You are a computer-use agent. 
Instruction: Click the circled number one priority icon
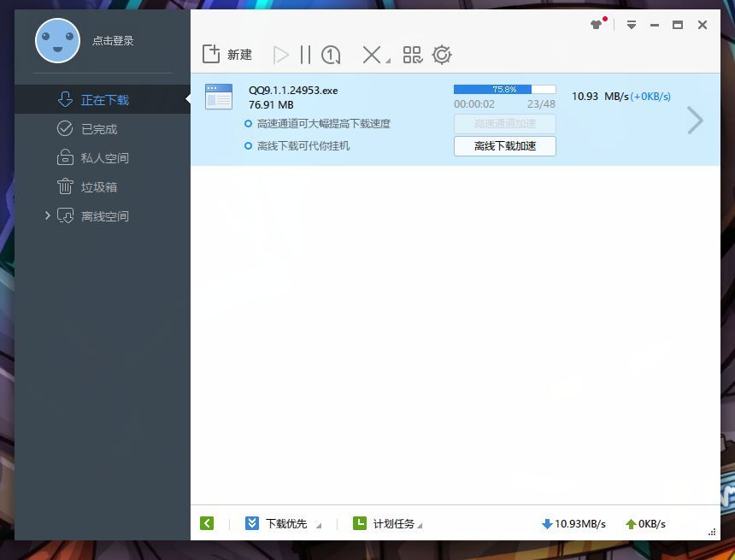tap(331, 56)
